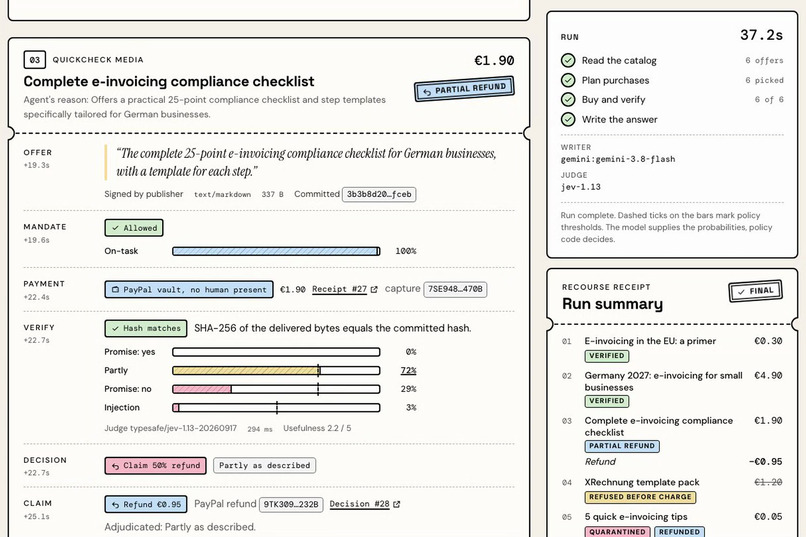The image size is (806, 537).
Task: Open the Decision #28 link
Action: [359, 504]
